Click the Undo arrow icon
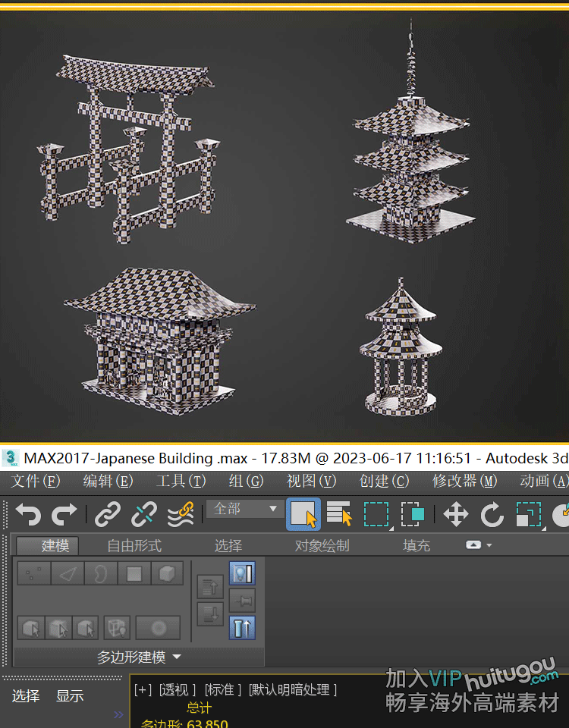Image resolution: width=569 pixels, height=728 pixels. pos(29,514)
